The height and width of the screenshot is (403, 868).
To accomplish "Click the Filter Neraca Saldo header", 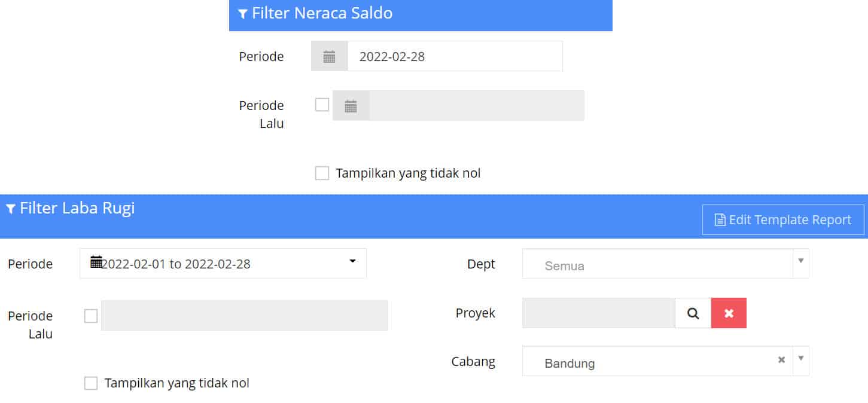I will [421, 14].
